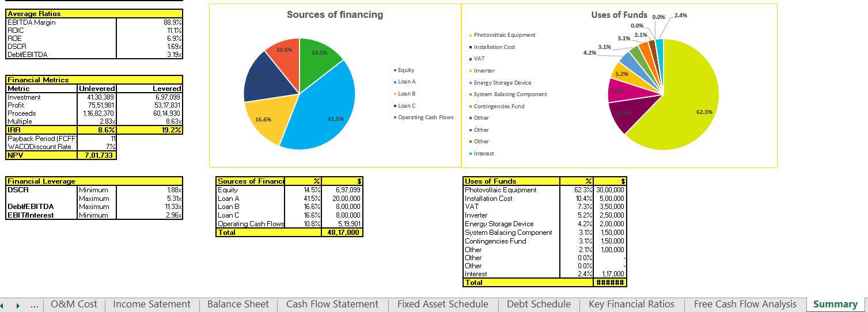Click the 4.2% data label beside Uses pie

[590, 53]
